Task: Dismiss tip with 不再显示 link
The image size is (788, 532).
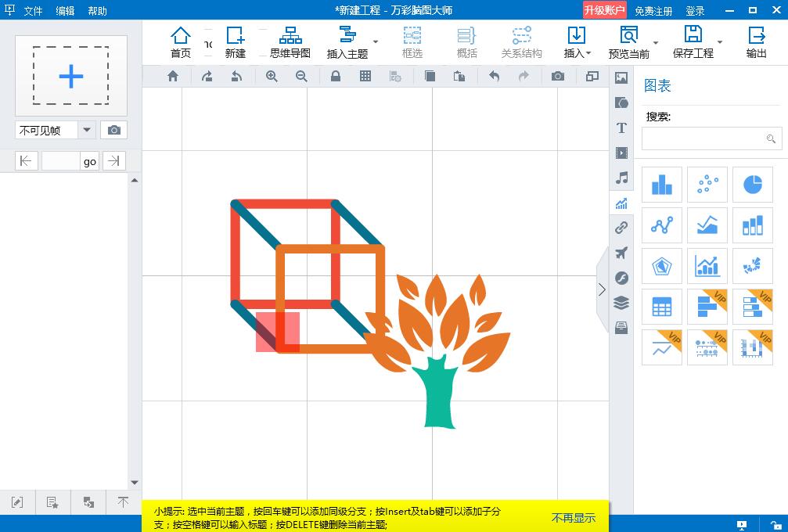Action: coord(573,518)
